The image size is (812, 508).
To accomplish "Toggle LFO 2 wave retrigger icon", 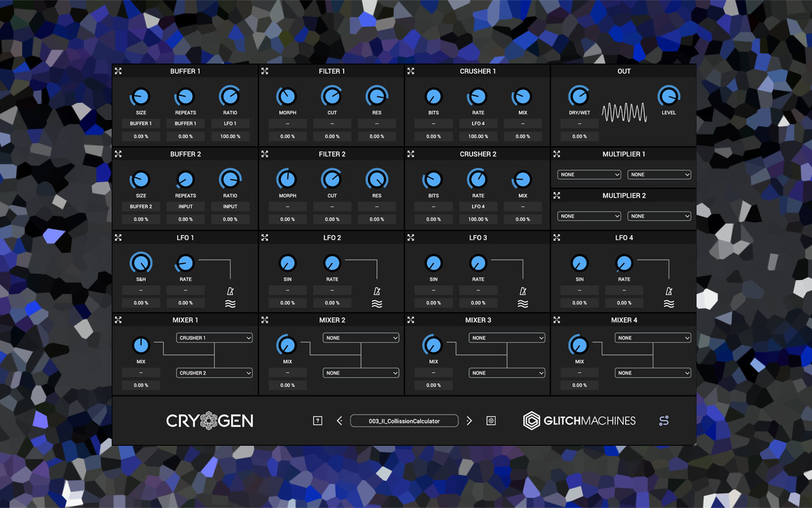I will [377, 304].
